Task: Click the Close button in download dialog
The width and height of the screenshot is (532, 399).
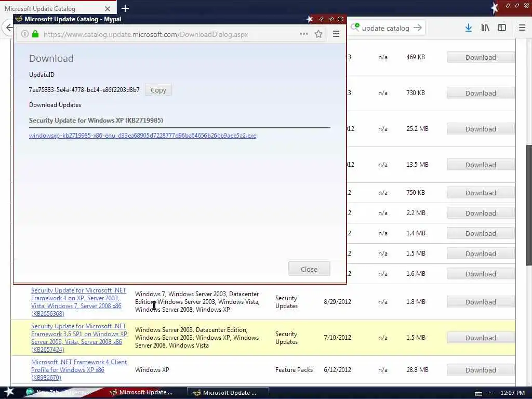Action: tap(309, 269)
